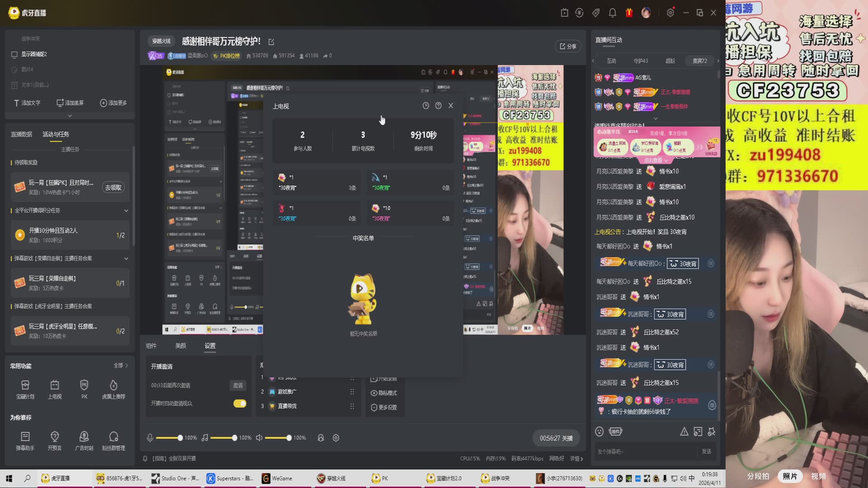Image resolution: width=868 pixels, height=488 pixels.
Task: Toggle 开播时自动邀请观众 switch
Action: [240, 404]
